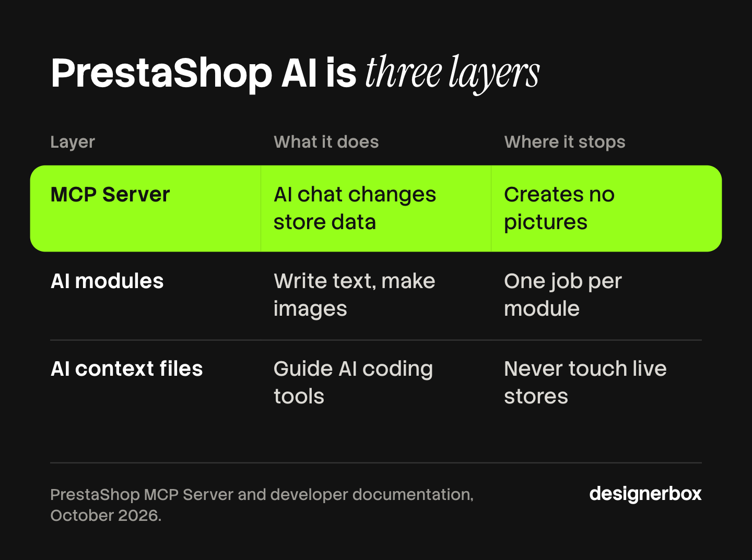Click the source note mentioning October 2026
752x560 pixels.
pyautogui.click(x=262, y=505)
